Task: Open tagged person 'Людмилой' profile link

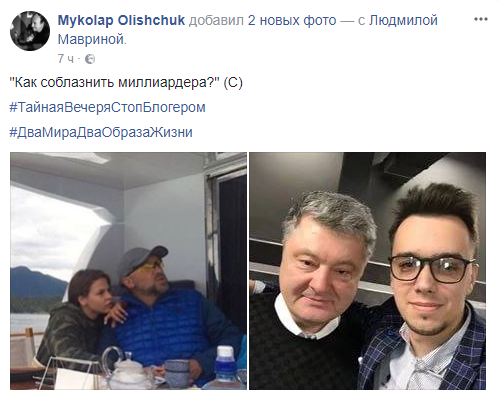Action: [403, 20]
